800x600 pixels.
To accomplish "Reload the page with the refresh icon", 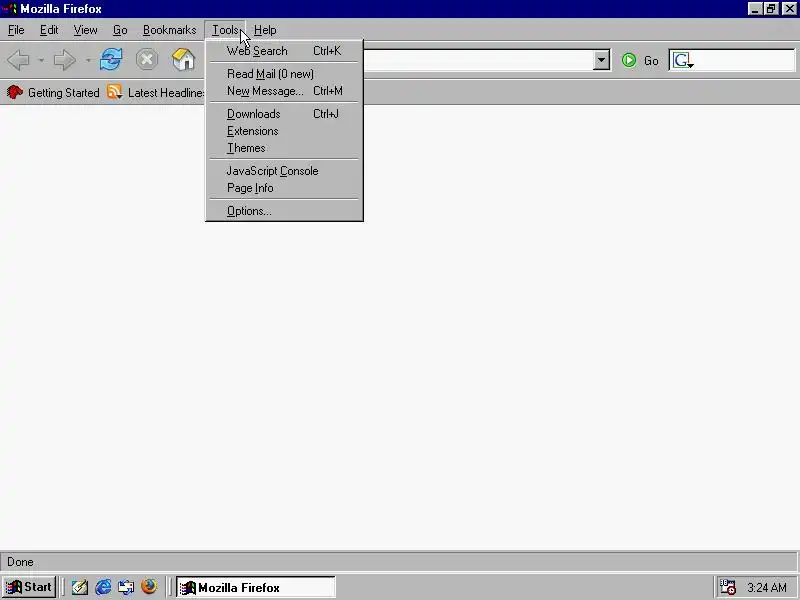I will pyautogui.click(x=111, y=60).
